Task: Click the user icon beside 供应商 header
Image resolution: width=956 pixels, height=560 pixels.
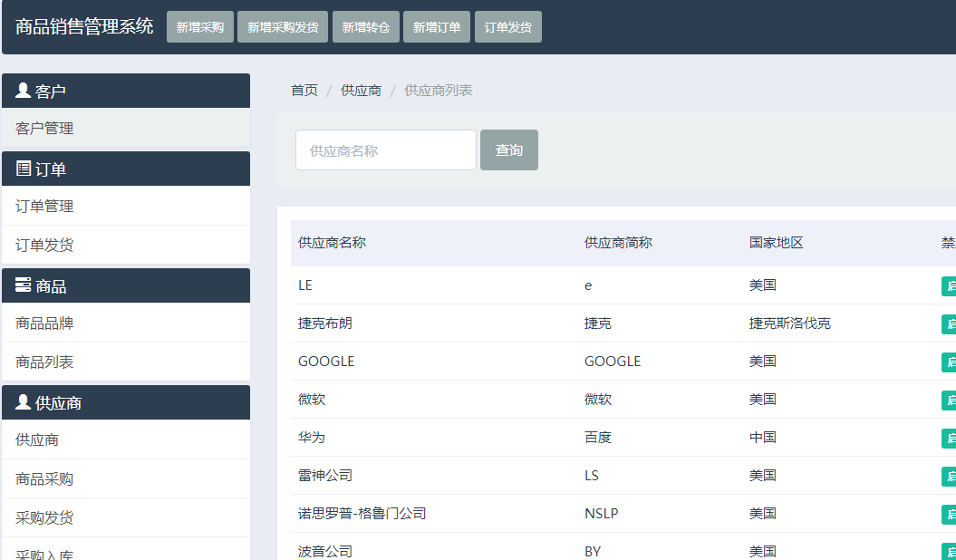Action: click(24, 402)
